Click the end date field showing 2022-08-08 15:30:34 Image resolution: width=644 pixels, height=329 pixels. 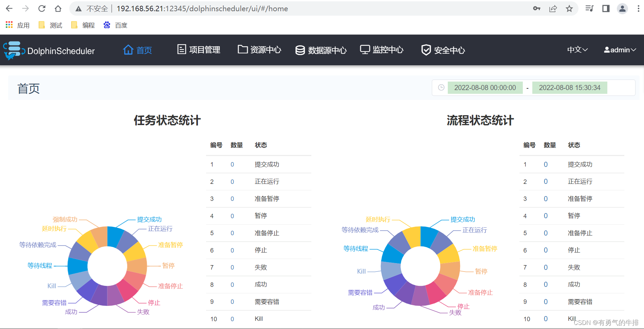pos(570,87)
